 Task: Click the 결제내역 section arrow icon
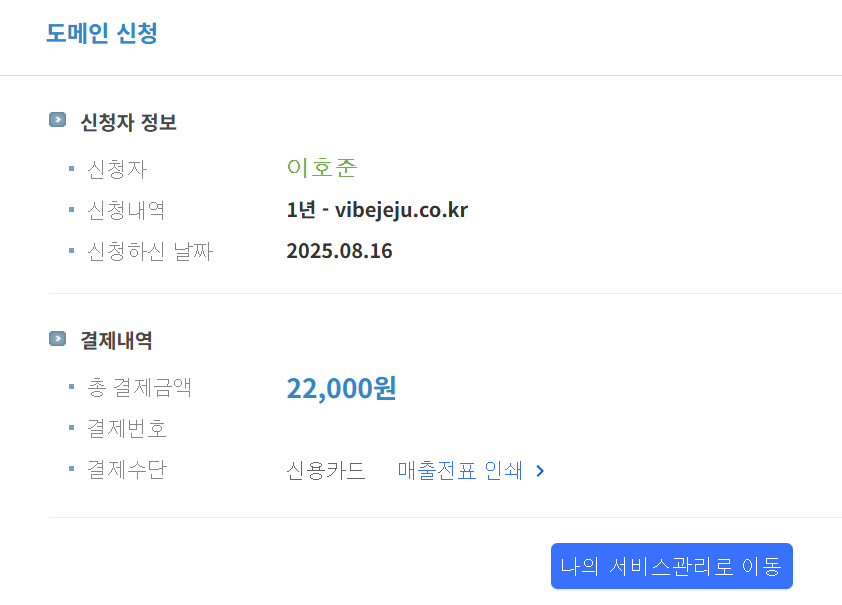[57, 339]
